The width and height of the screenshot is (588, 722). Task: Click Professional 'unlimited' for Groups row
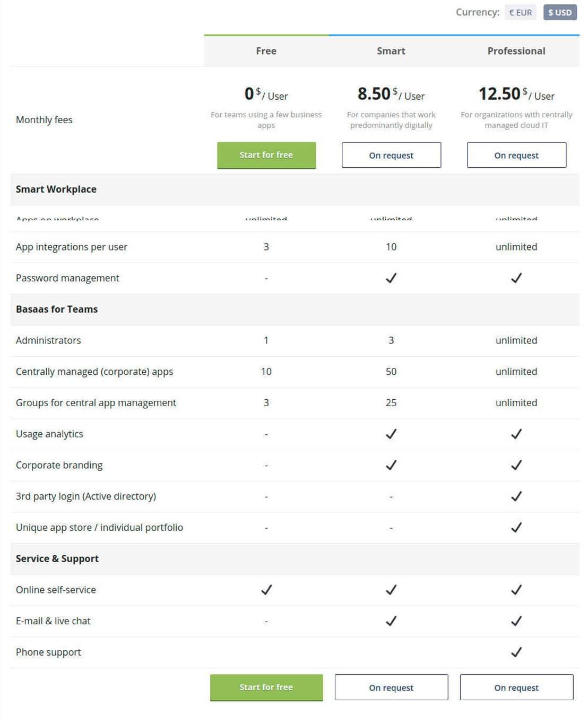(x=516, y=403)
